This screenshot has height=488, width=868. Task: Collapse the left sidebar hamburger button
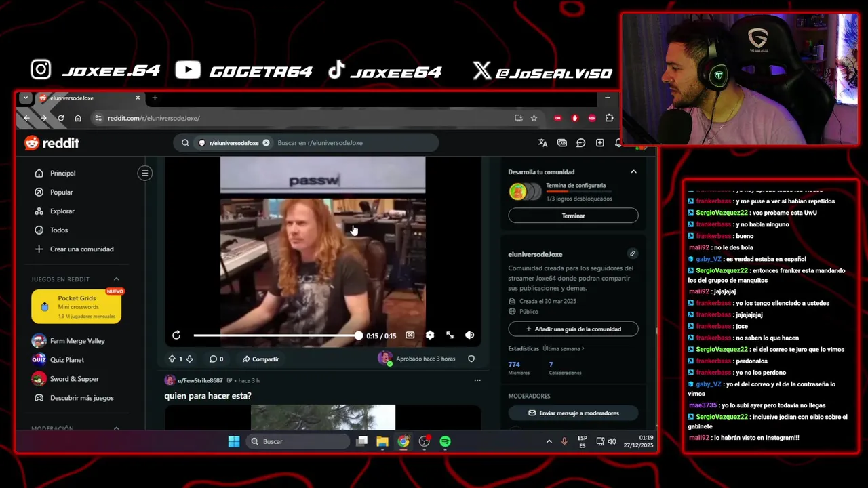pos(144,173)
